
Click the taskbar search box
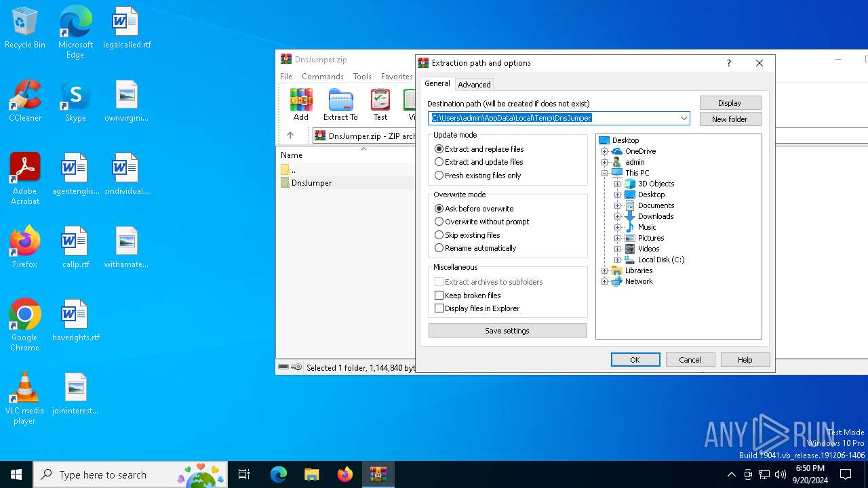130,474
